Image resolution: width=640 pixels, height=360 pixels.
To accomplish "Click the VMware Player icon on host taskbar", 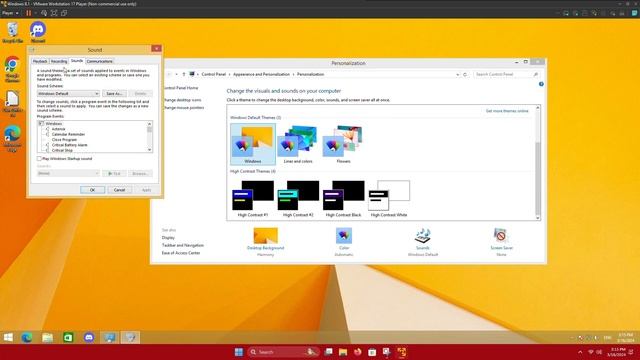I will [402, 352].
